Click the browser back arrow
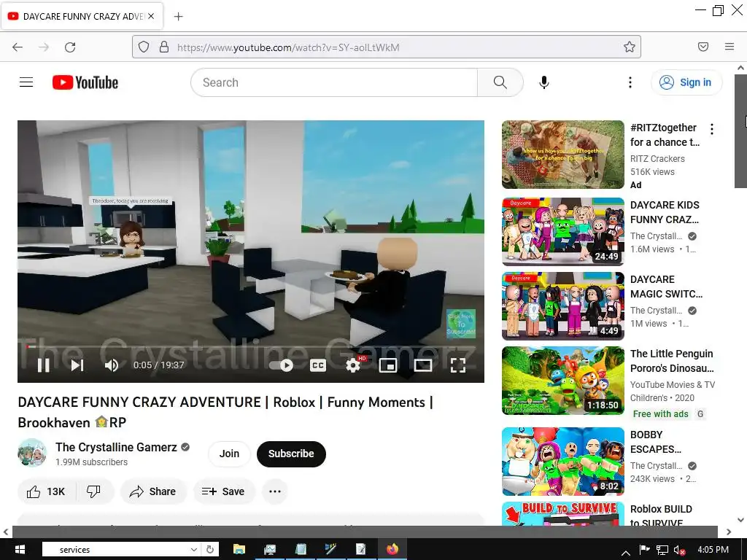The image size is (747, 560). click(18, 47)
